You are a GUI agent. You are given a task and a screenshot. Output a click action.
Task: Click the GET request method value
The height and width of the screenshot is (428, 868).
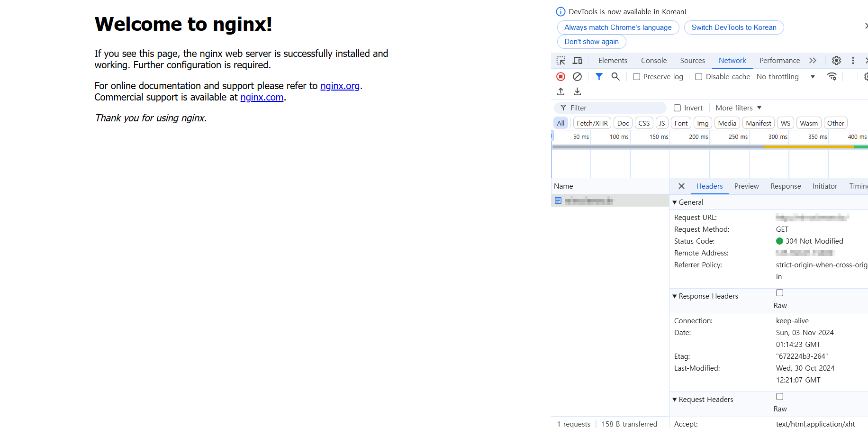782,229
